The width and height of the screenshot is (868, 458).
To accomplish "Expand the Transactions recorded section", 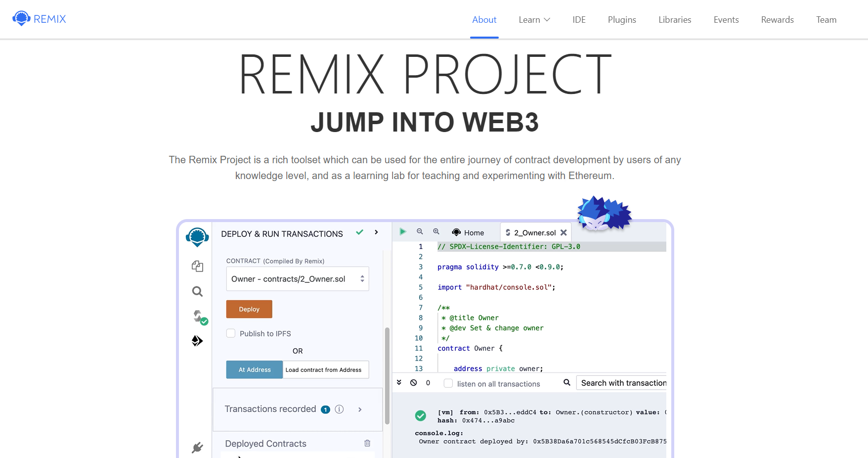I will pyautogui.click(x=360, y=410).
